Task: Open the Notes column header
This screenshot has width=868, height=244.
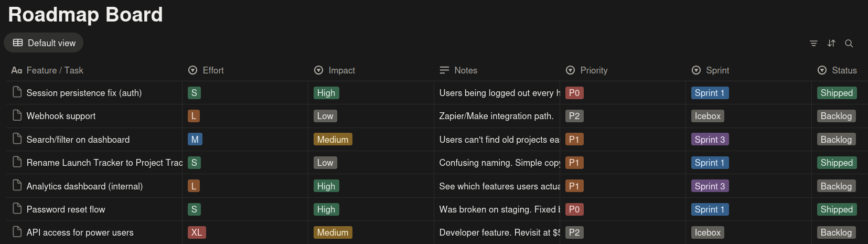Action: pyautogui.click(x=458, y=70)
